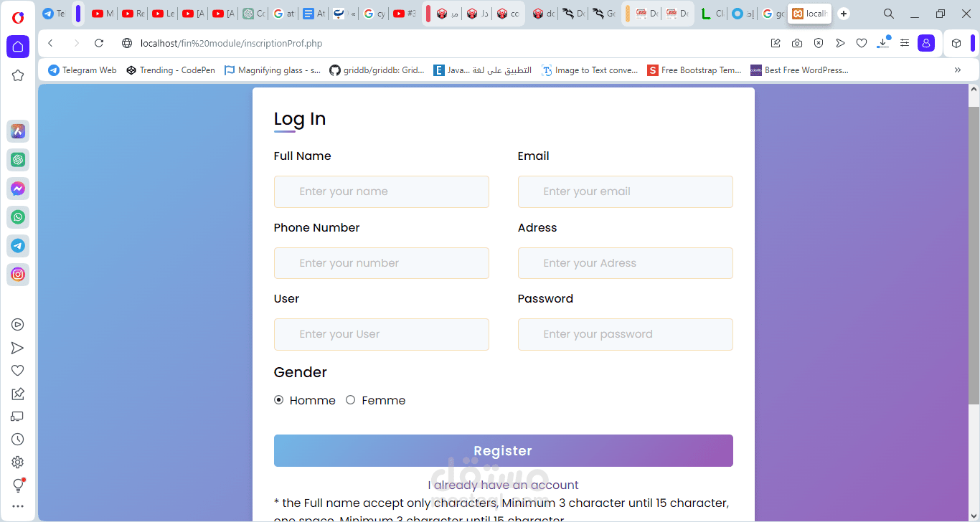Screen dimensions: 980x522
Task: Click the Adress input field
Action: [626, 263]
